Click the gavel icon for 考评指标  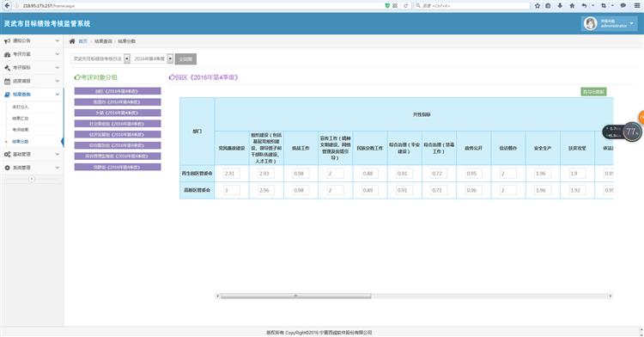pyautogui.click(x=7, y=68)
